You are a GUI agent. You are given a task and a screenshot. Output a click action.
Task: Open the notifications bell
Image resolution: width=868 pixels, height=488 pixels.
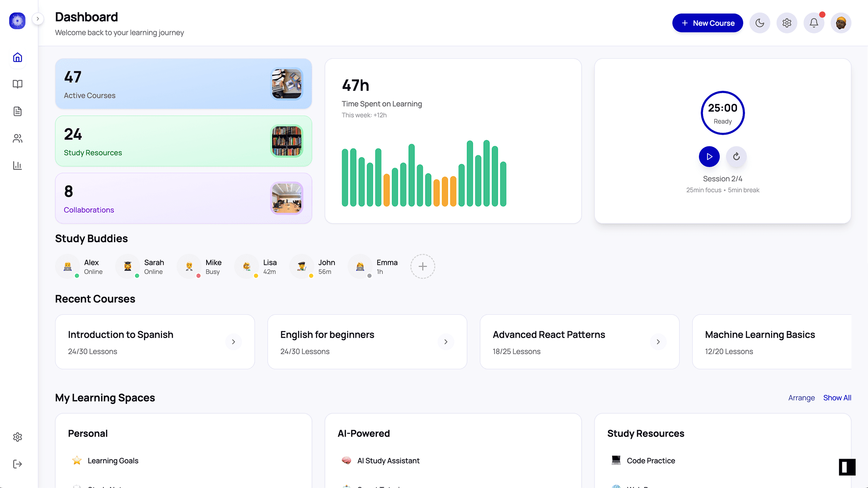[x=814, y=23]
